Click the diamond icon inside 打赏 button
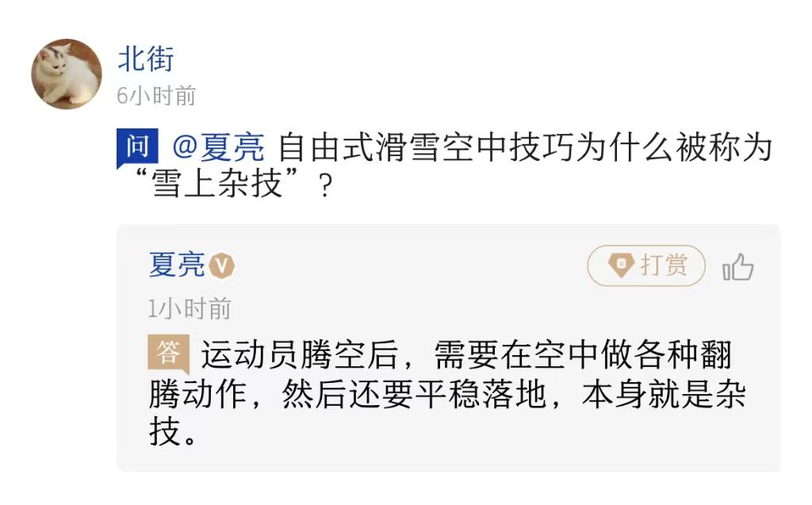Viewport: 812px width, 505px height. pyautogui.click(x=622, y=266)
